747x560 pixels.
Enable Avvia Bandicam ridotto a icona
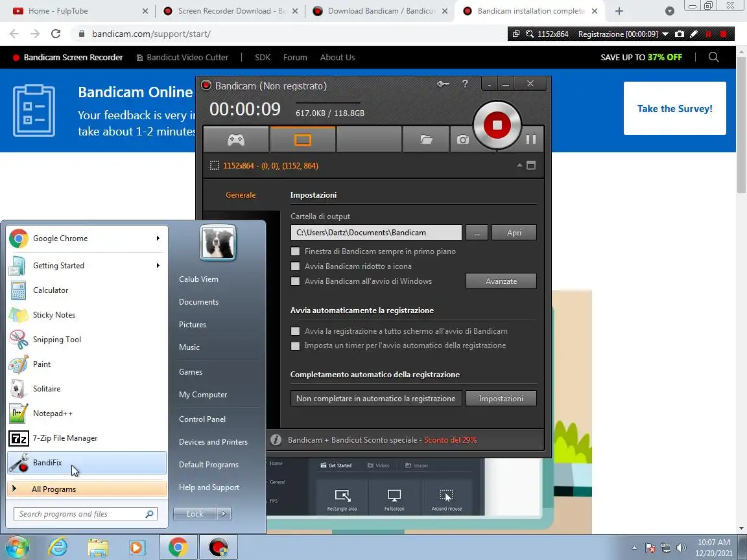tap(296, 266)
